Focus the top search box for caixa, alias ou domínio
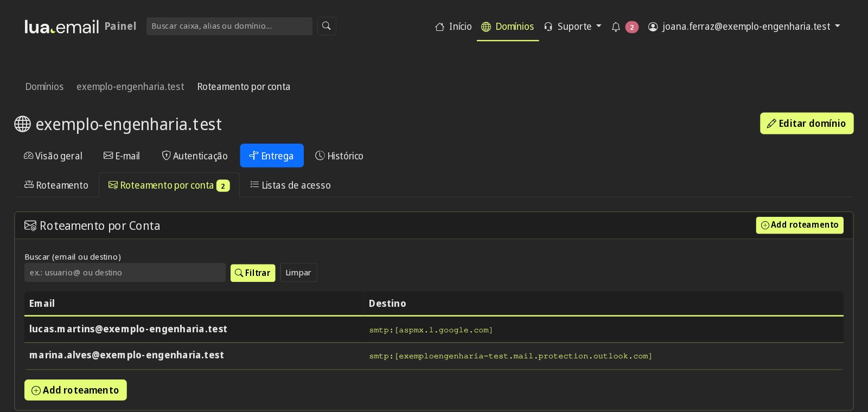Viewport: 868px width, 412px height. pos(229,26)
